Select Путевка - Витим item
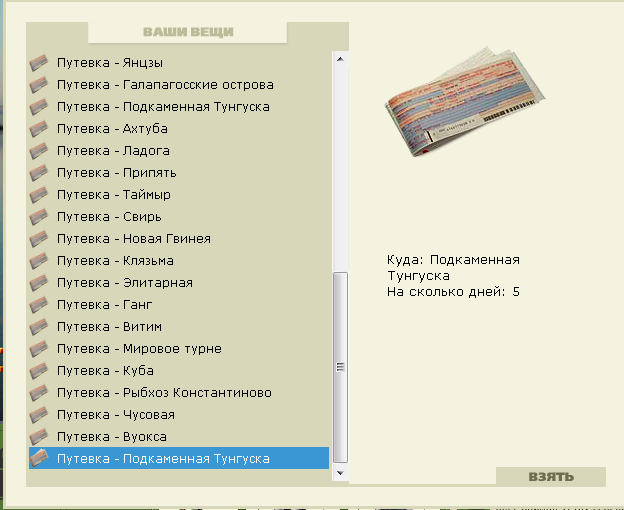Screen dimensions: 624x510 pyautogui.click(x=179, y=327)
